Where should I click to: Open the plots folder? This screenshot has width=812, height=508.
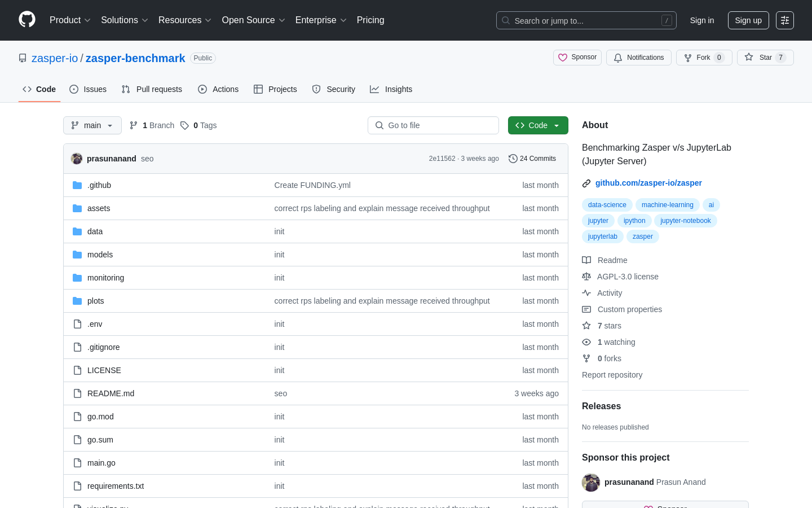96,301
